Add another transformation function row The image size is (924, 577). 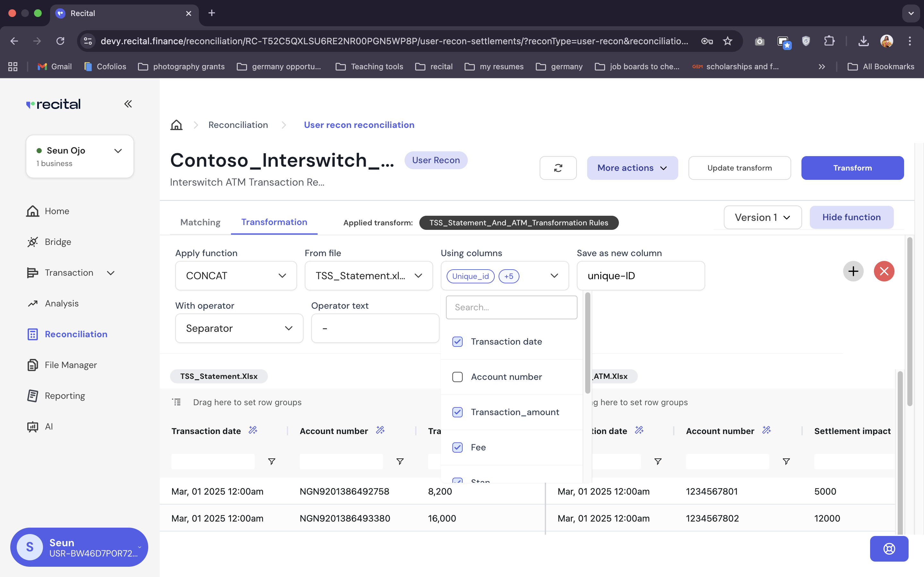853,271
